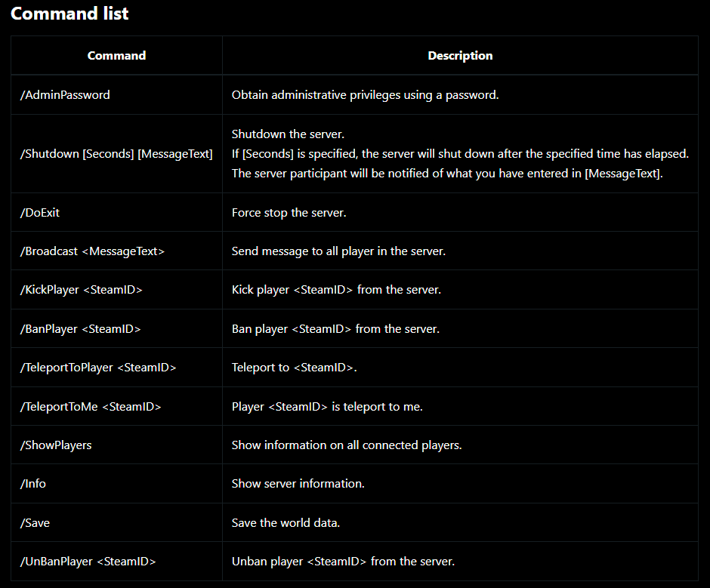Click the 'Force stop the server.' description
The height and width of the screenshot is (588, 710).
pyautogui.click(x=289, y=213)
